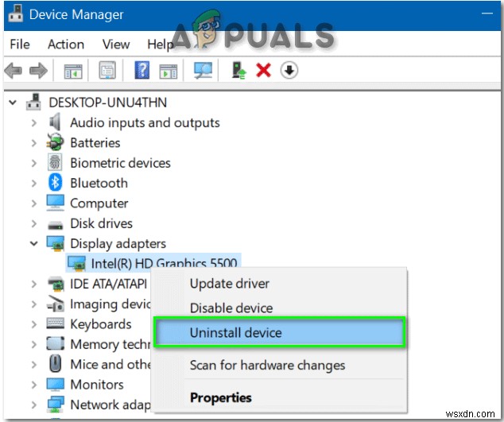The height and width of the screenshot is (422, 504).
Task: Click the Bluetooth logo icon
Action: coord(55,182)
